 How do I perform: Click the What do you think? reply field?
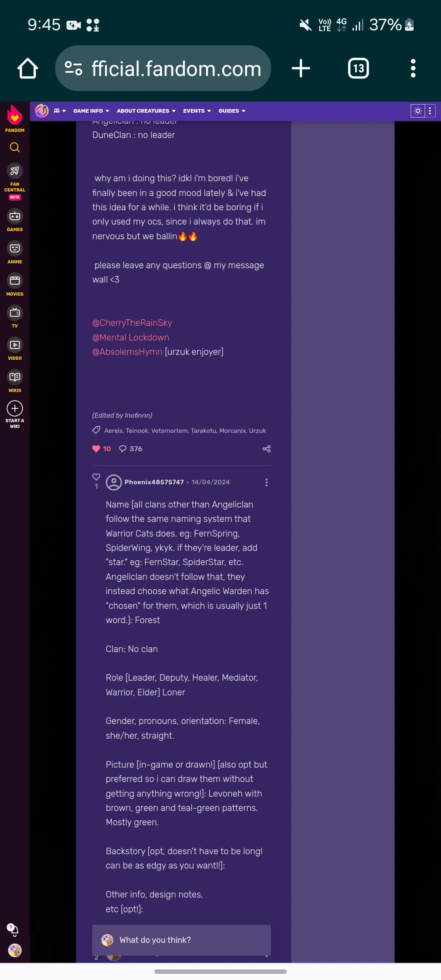coord(181,940)
